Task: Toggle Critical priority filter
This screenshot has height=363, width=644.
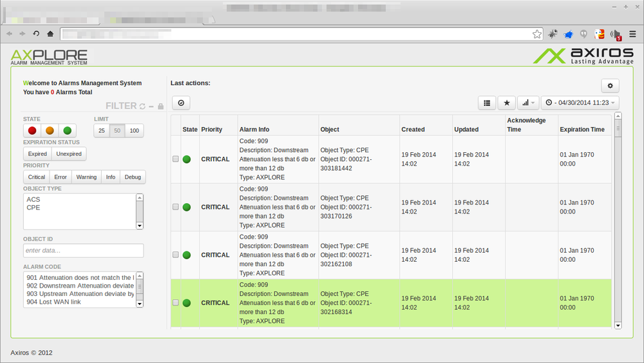Action: point(37,177)
